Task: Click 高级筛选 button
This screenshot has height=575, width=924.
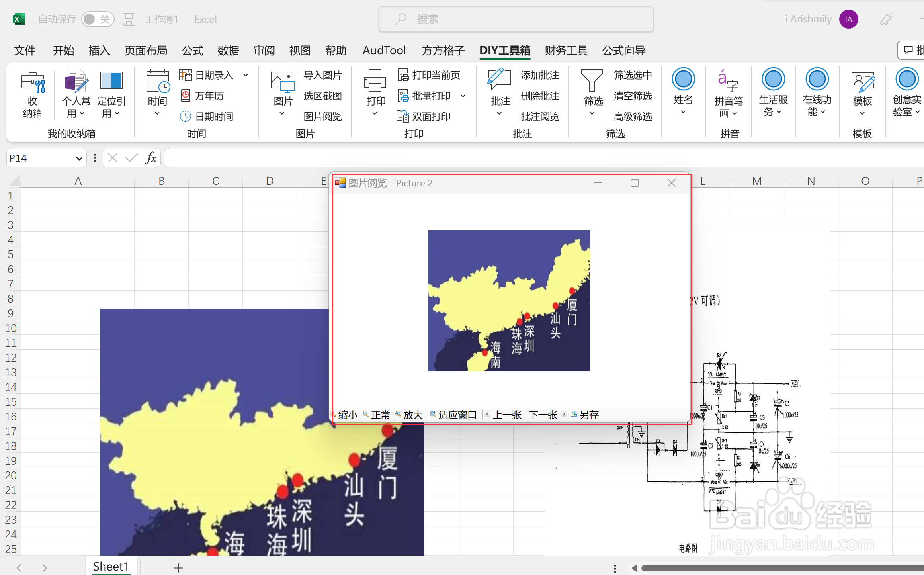Action: (633, 116)
